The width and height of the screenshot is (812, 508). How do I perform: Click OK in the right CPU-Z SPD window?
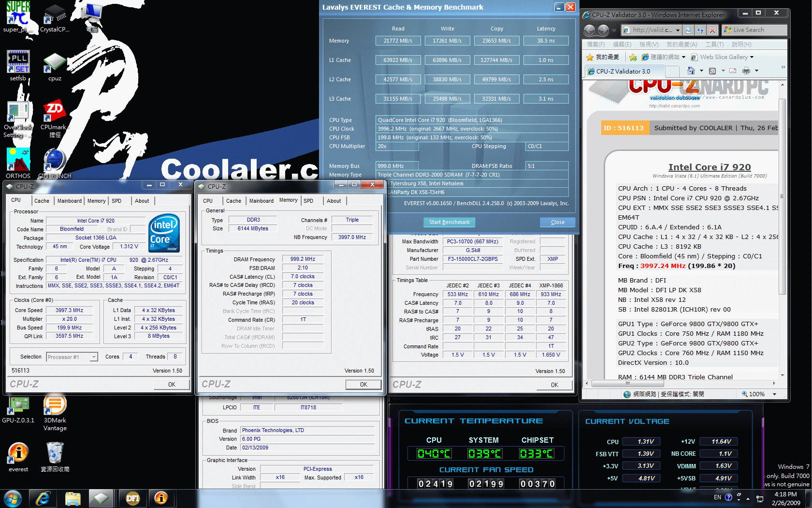coord(554,385)
